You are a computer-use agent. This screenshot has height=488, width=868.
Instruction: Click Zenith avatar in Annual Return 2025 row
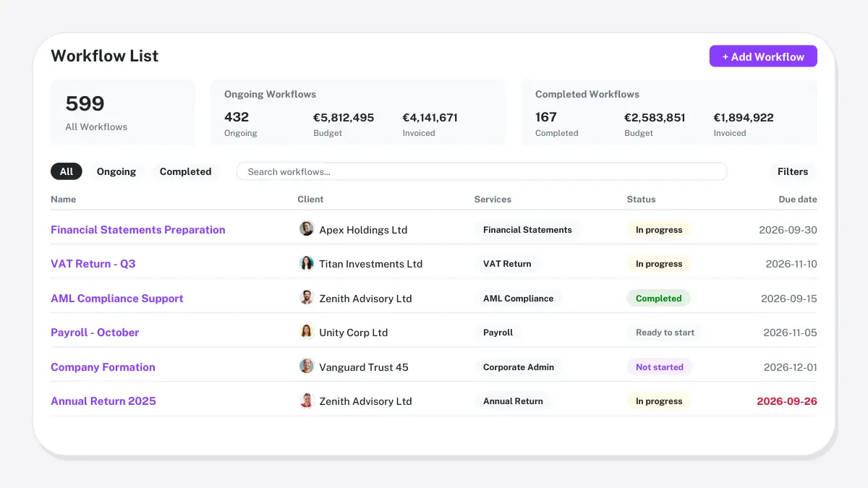pyautogui.click(x=307, y=401)
